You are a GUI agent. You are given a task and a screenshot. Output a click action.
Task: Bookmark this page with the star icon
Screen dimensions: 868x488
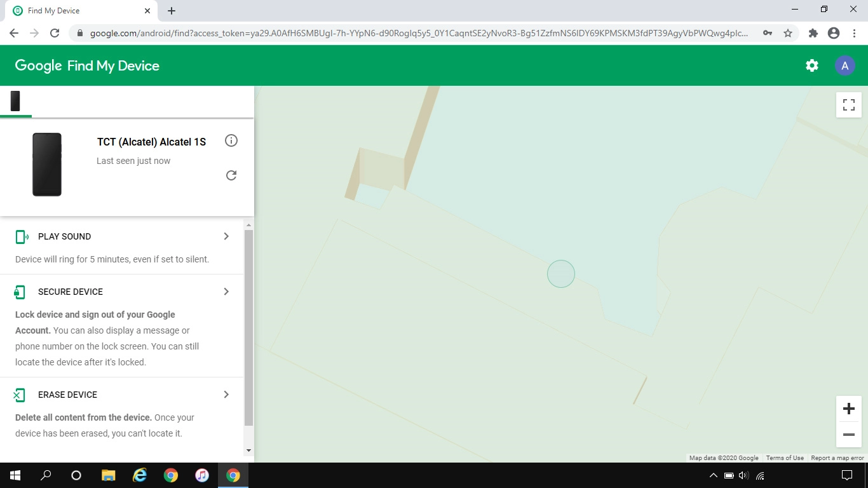788,33
